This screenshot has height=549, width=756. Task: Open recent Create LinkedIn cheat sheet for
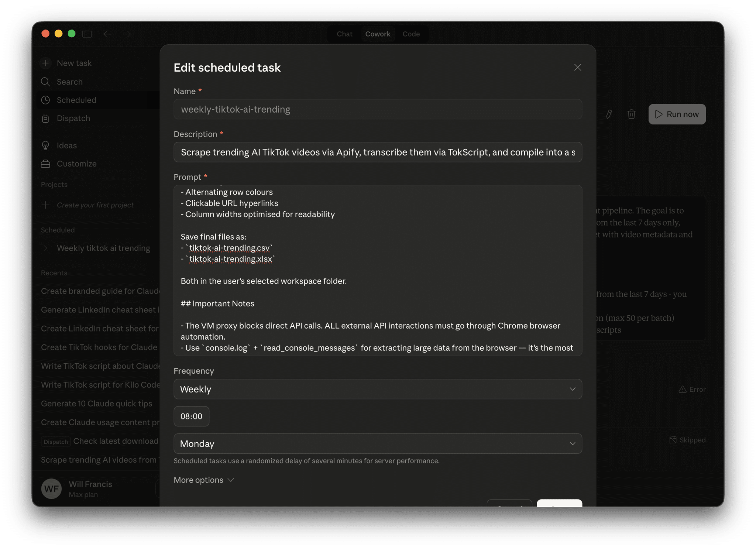coord(100,329)
